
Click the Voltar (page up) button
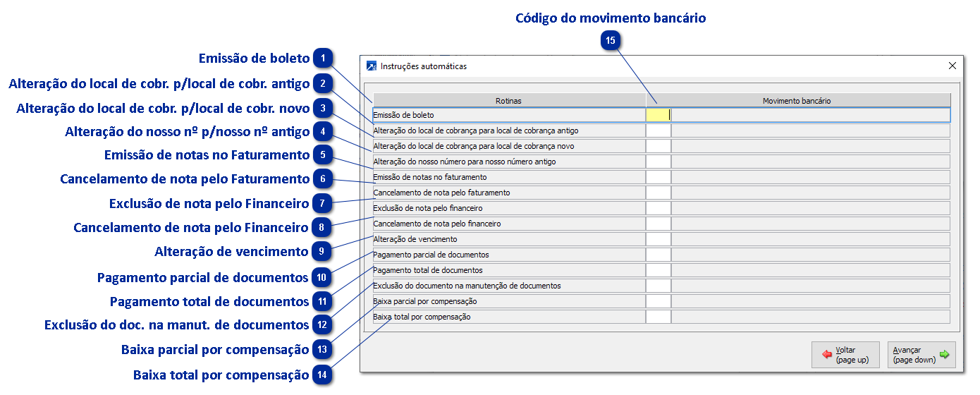point(846,355)
